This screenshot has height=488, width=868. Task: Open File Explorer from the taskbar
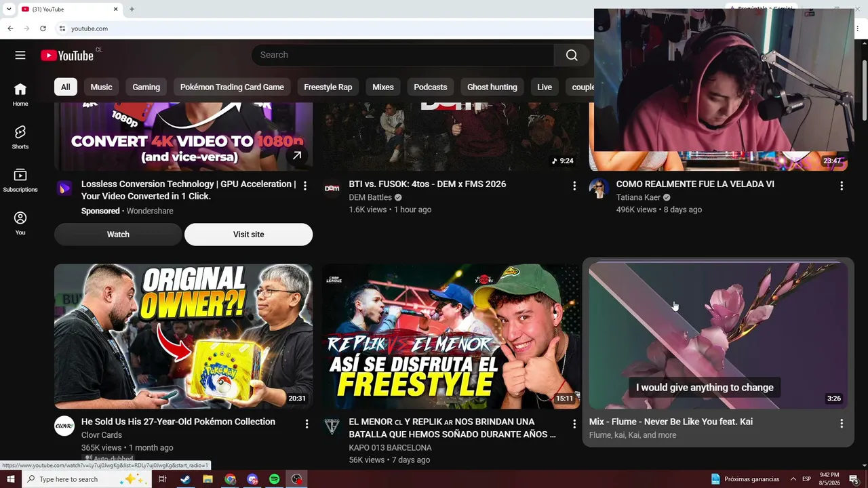(x=208, y=479)
